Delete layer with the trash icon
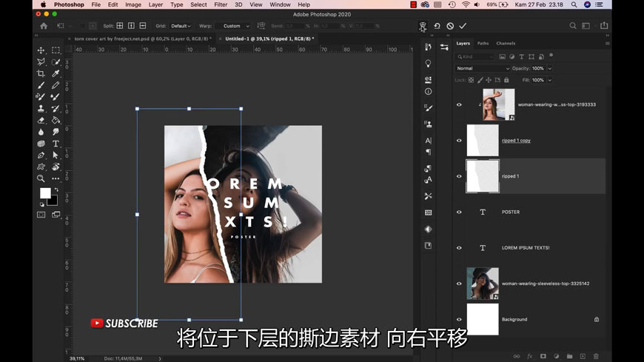Image resolution: width=644 pixels, height=362 pixels. tap(596, 356)
